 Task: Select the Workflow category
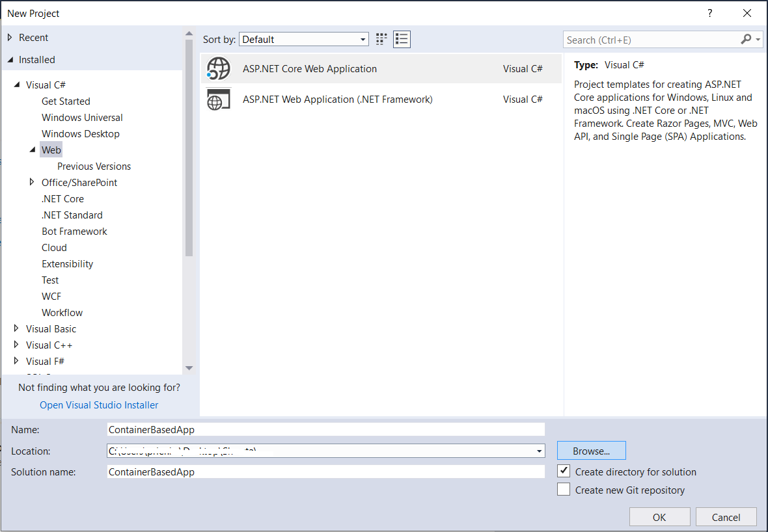[62, 312]
